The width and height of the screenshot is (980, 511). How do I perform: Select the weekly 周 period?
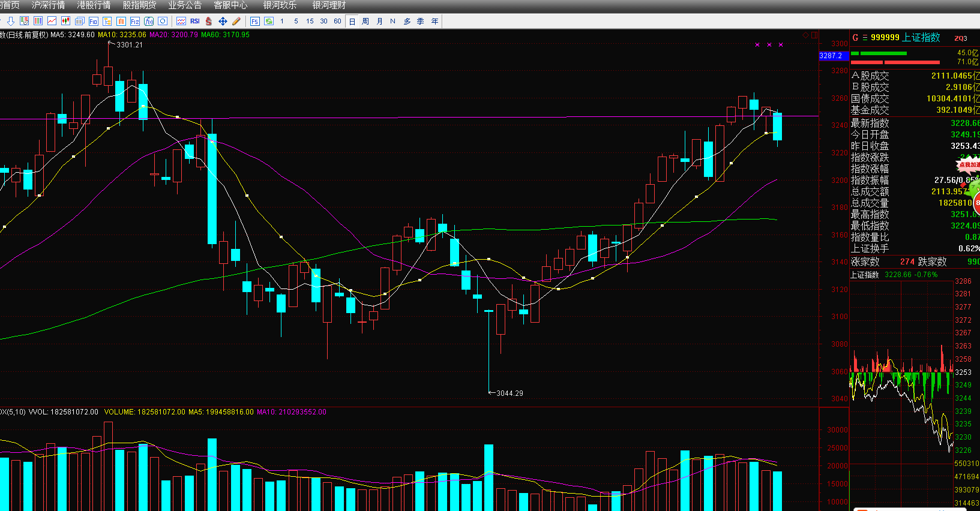click(x=365, y=21)
